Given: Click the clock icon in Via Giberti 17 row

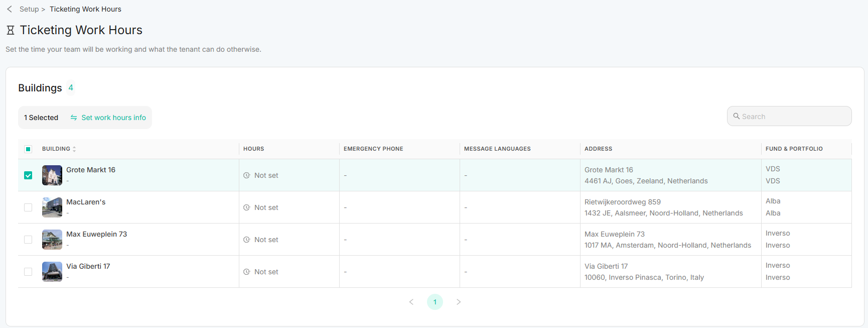Looking at the screenshot, I should pos(247,272).
